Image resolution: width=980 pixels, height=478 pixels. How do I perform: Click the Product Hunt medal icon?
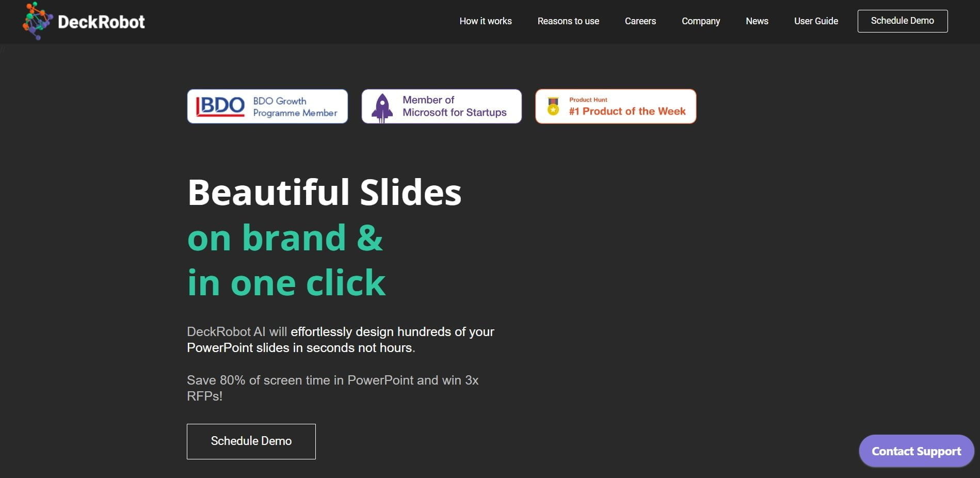tap(553, 106)
